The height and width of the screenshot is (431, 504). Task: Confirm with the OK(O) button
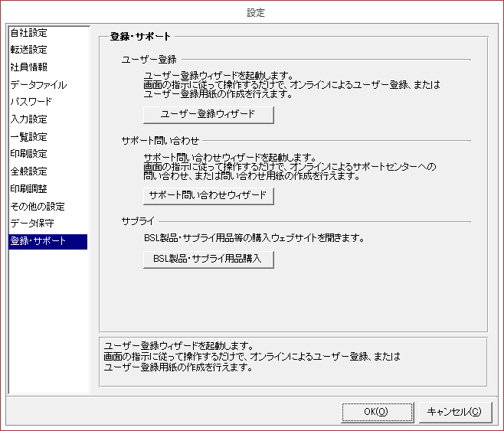pos(377,412)
